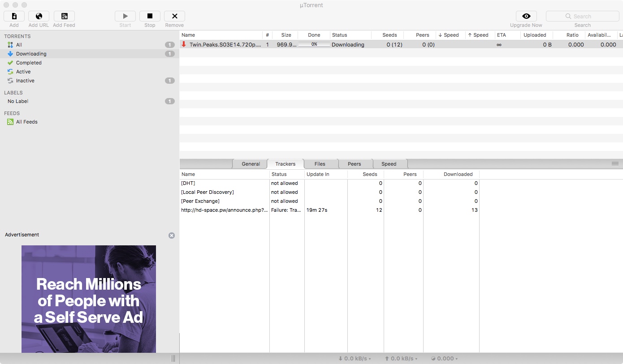This screenshot has width=623, height=364.
Task: Select the [DHT] tracker row
Action: [x=329, y=183]
